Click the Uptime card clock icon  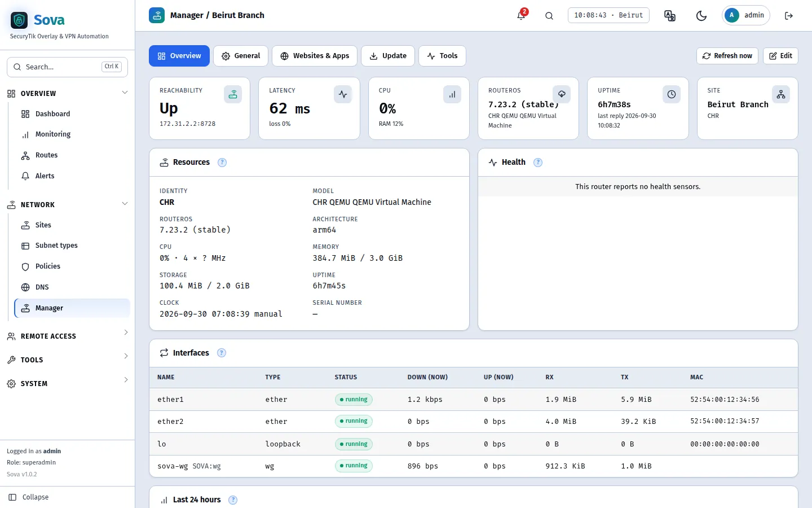pos(672,94)
